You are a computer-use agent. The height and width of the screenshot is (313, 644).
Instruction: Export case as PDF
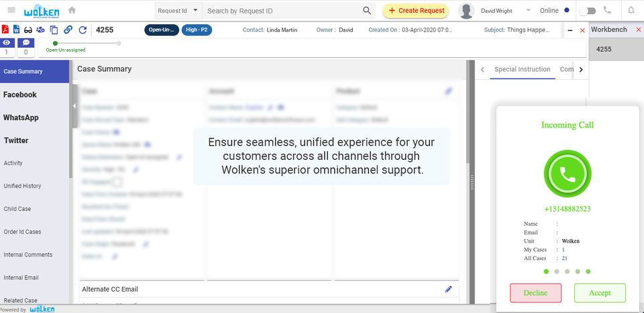pos(6,30)
